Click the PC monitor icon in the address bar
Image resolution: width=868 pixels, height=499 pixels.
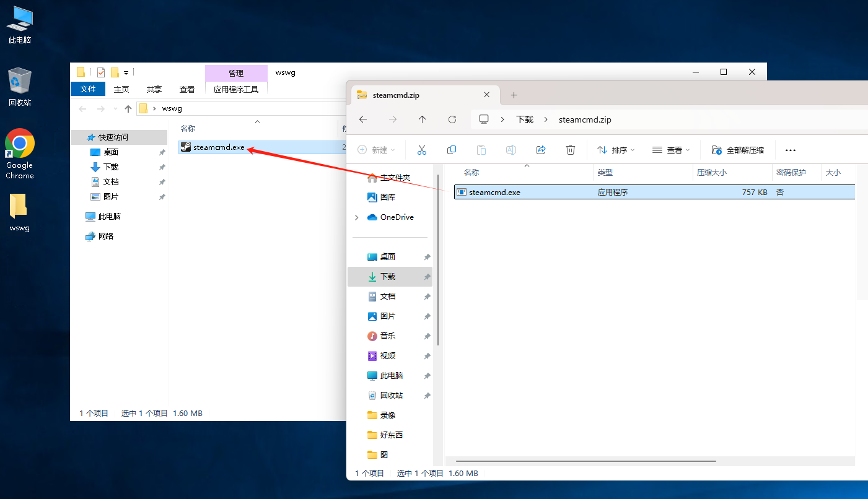pos(484,119)
